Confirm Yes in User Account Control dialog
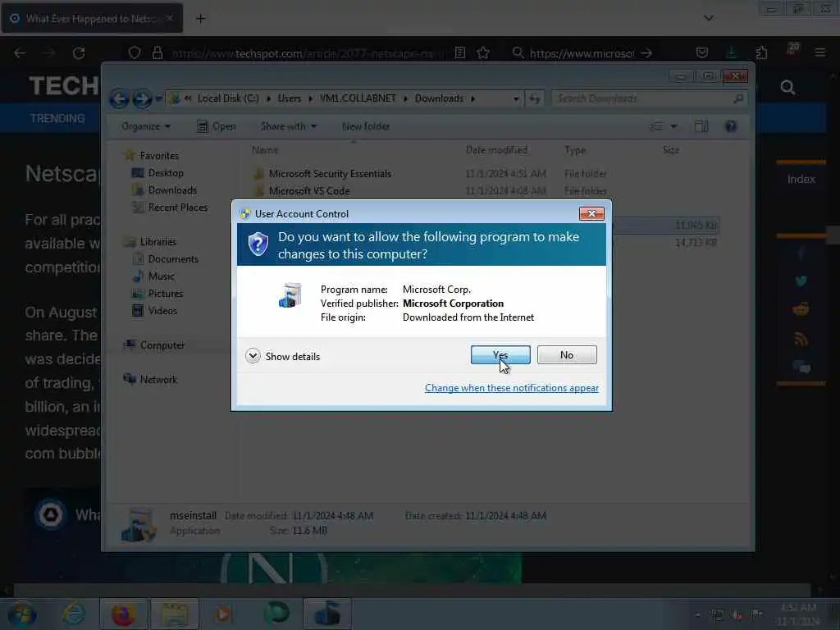 point(500,354)
